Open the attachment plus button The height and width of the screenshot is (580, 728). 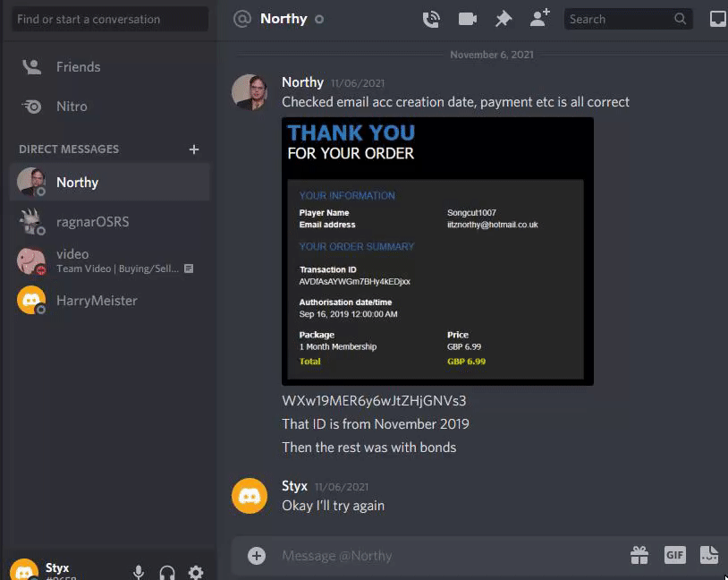(257, 555)
